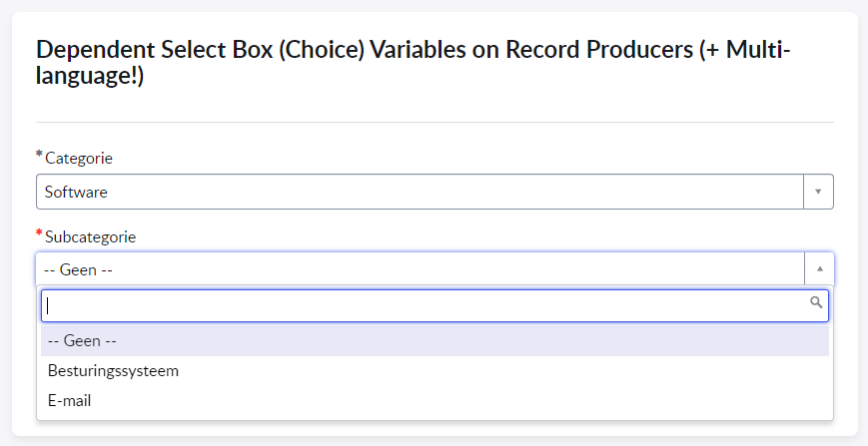Focus the dropdown search text field
Viewport: 868px width, 446px height.
420,305
